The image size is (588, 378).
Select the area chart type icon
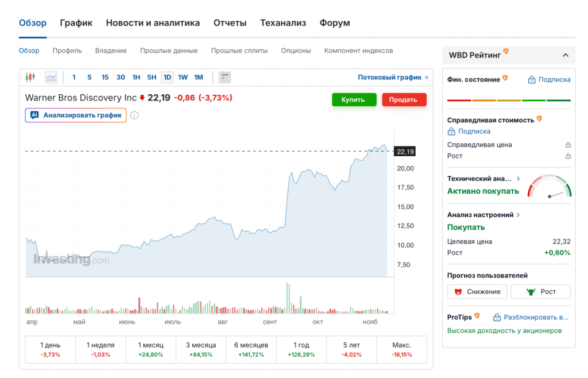pos(51,77)
